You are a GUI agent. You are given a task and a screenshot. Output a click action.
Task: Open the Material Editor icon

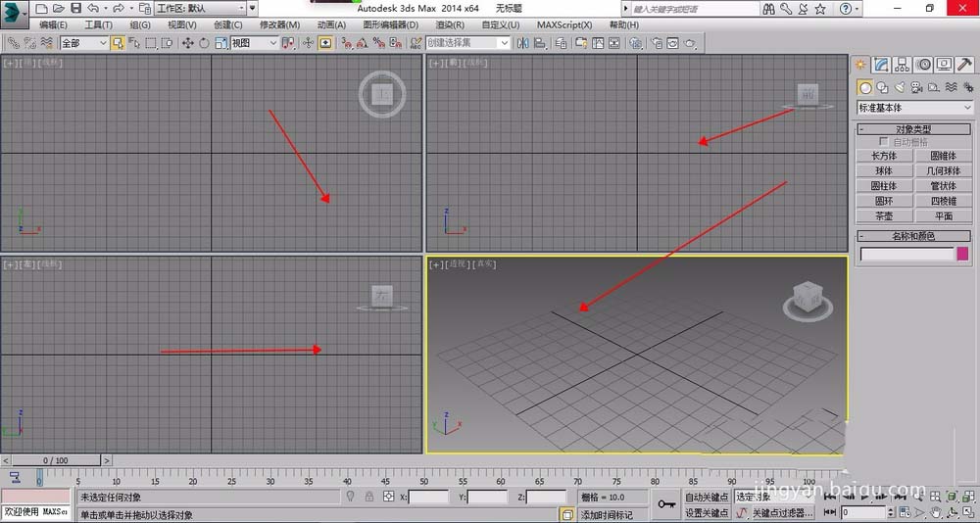tap(636, 43)
